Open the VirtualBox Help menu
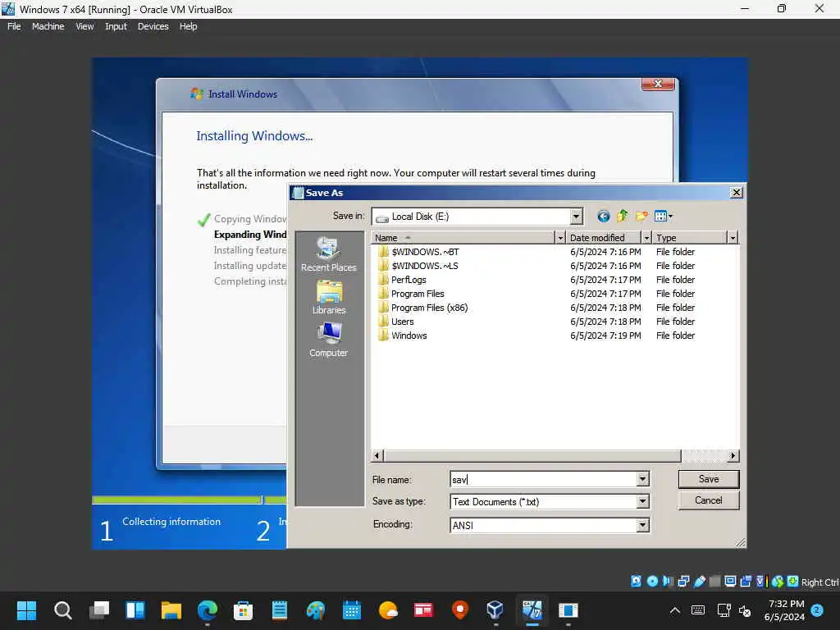Viewport: 840px width, 630px height. click(x=188, y=26)
